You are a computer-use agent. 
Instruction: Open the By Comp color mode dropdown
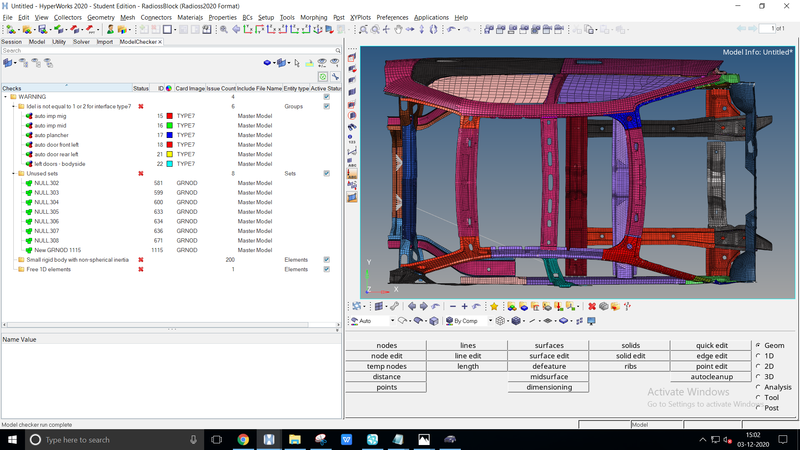click(489, 321)
